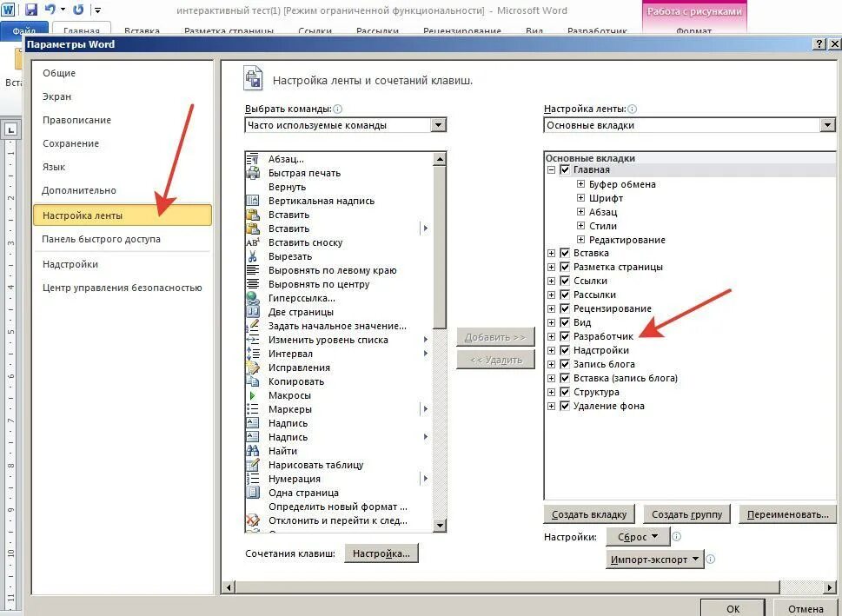Expand the Стили group
The image size is (842, 616).
click(580, 226)
